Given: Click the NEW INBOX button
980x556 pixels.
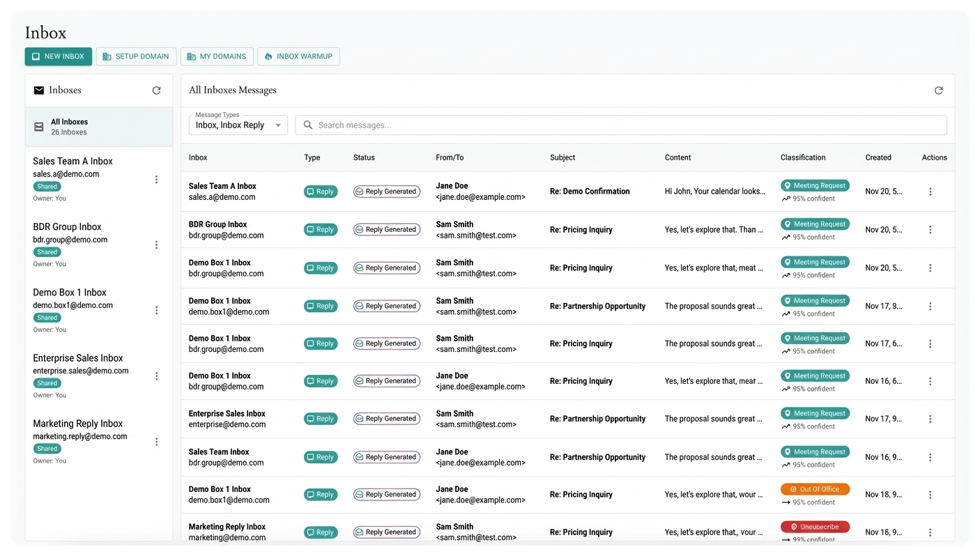Looking at the screenshot, I should [58, 56].
